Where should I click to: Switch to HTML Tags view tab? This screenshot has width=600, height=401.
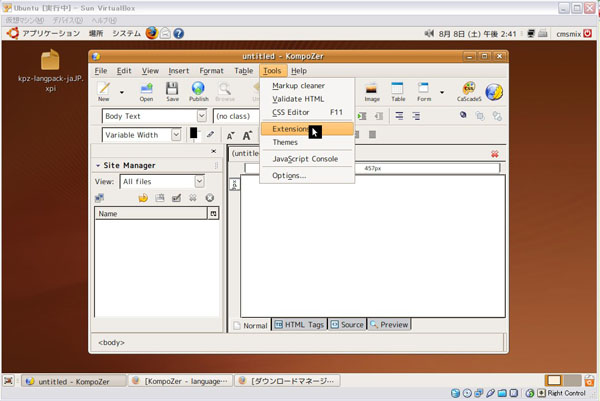(x=299, y=324)
